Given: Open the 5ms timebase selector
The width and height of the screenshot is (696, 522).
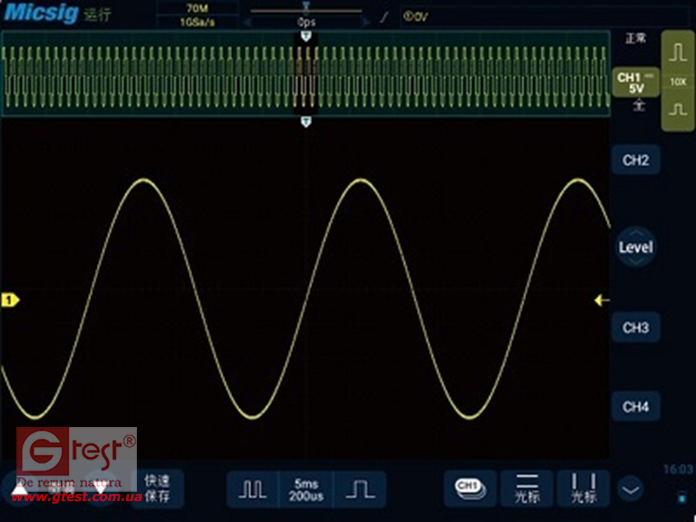Looking at the screenshot, I should [x=306, y=488].
